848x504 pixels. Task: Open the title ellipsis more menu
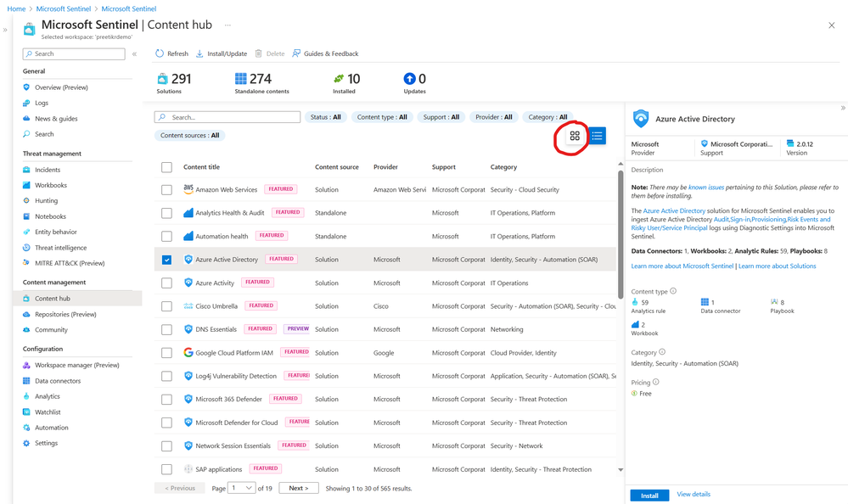pyautogui.click(x=227, y=25)
